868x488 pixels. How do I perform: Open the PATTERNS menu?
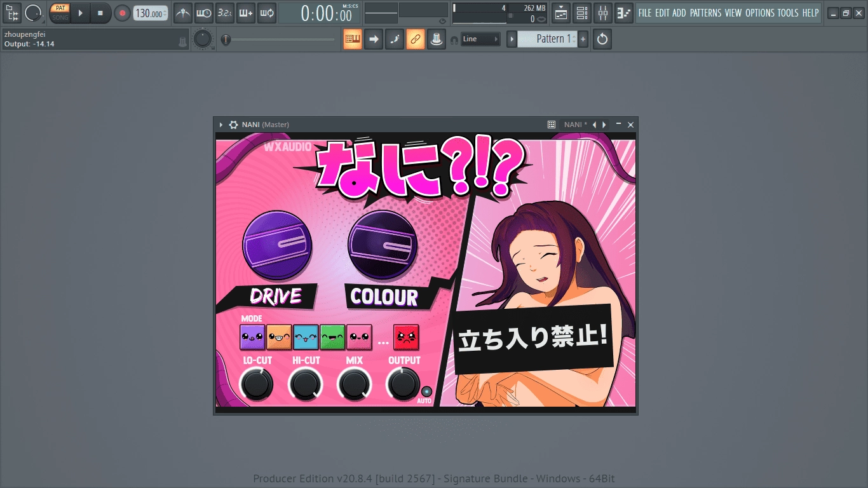point(706,13)
